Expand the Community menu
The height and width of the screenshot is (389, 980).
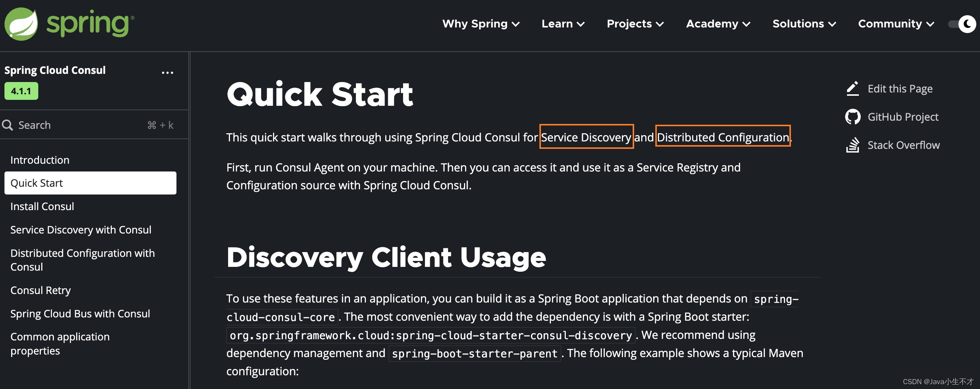coord(896,24)
